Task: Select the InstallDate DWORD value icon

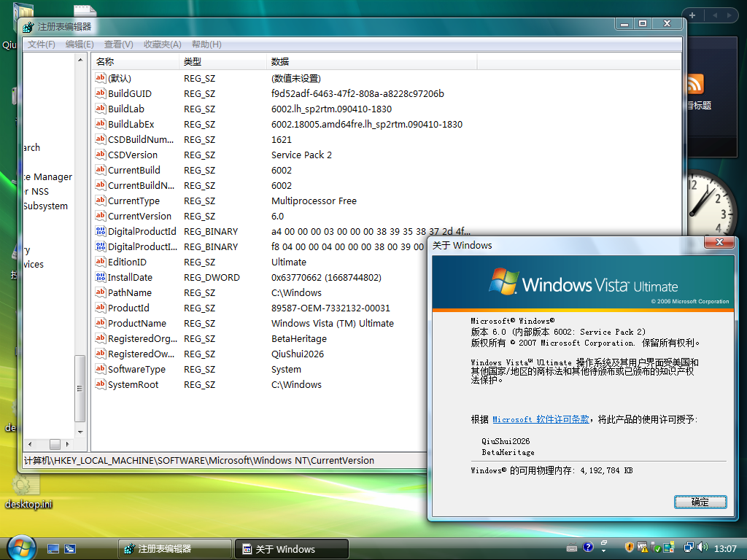Action: [x=100, y=277]
